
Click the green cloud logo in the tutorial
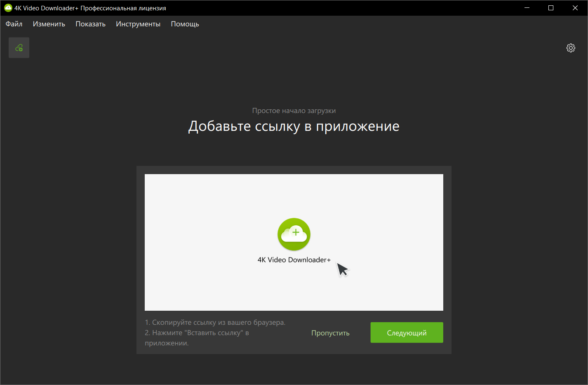pos(294,234)
